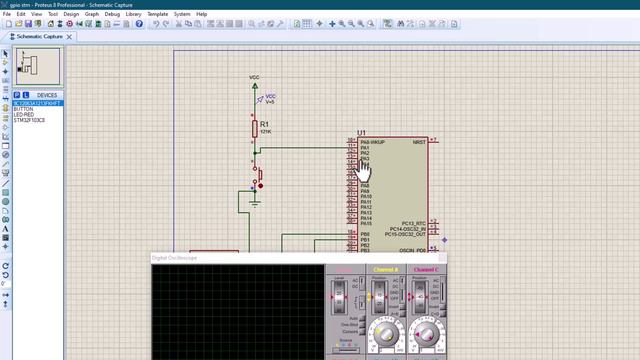Toggle the grid display icon

[x=307, y=24]
